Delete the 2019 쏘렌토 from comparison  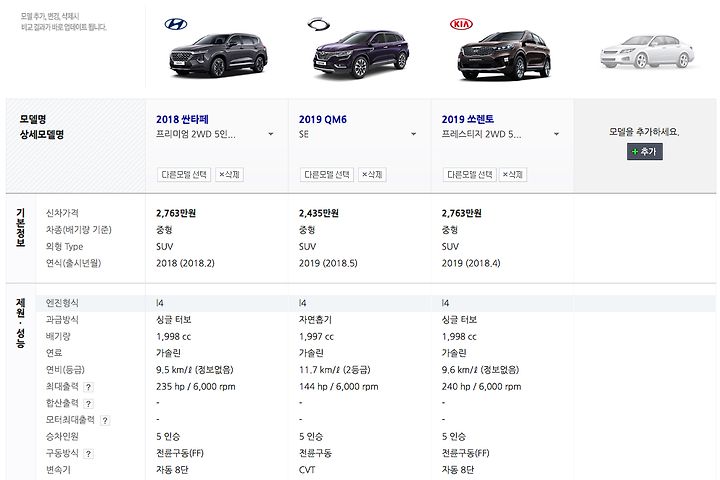coord(512,175)
